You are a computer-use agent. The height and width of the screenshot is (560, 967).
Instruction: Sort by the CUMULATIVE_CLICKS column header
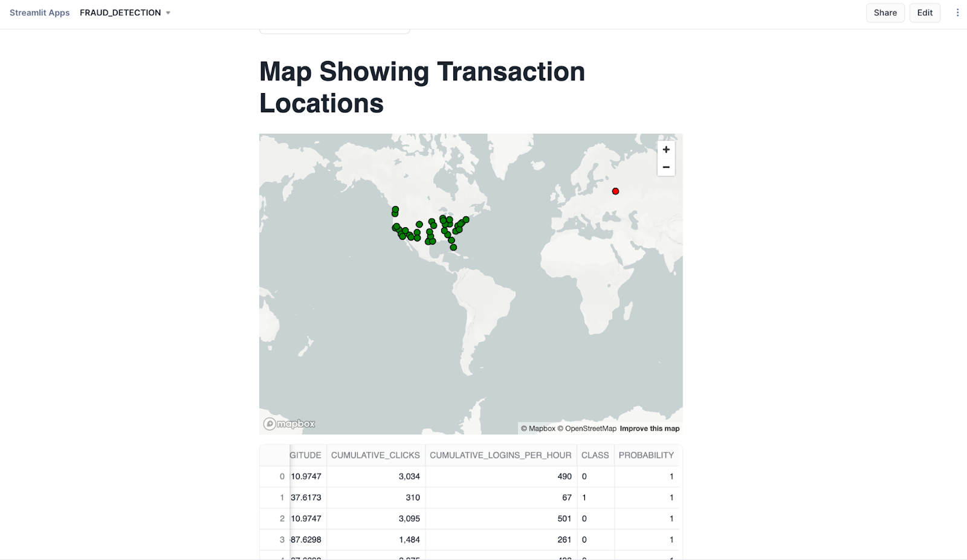click(x=375, y=455)
